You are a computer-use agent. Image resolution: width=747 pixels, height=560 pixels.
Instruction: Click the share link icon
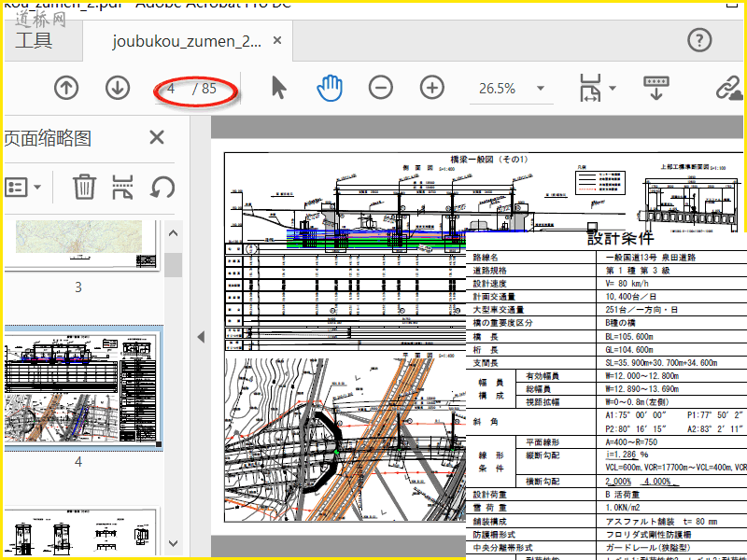click(x=729, y=89)
